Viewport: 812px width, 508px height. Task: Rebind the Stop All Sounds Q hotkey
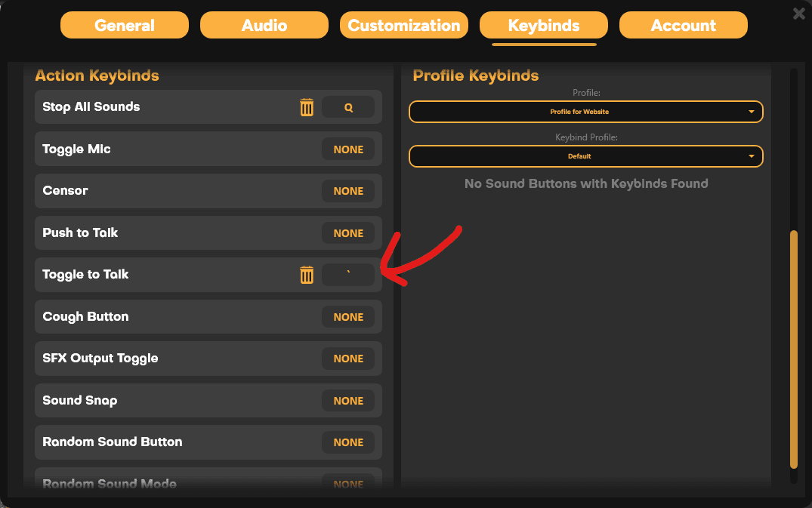tap(348, 107)
